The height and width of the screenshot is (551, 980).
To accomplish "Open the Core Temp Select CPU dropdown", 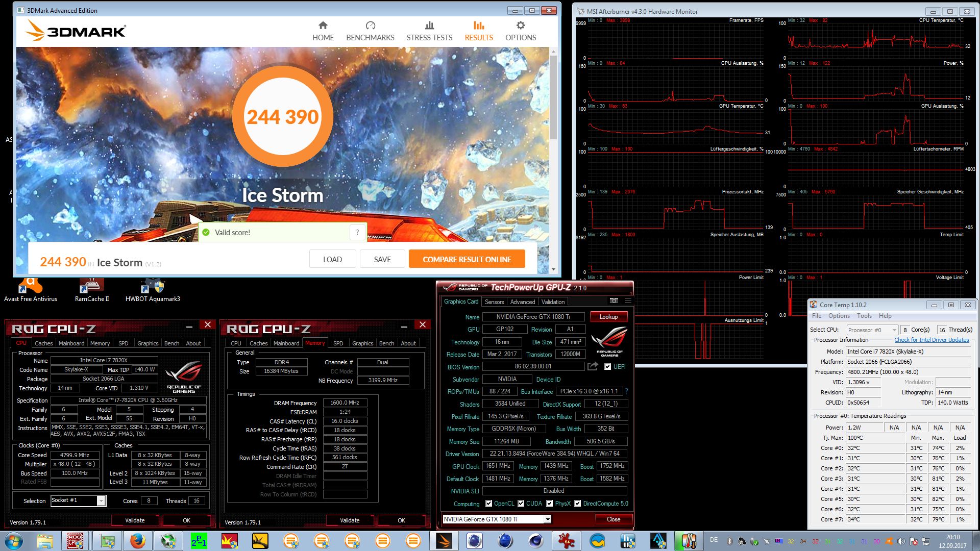I will pyautogui.click(x=871, y=330).
